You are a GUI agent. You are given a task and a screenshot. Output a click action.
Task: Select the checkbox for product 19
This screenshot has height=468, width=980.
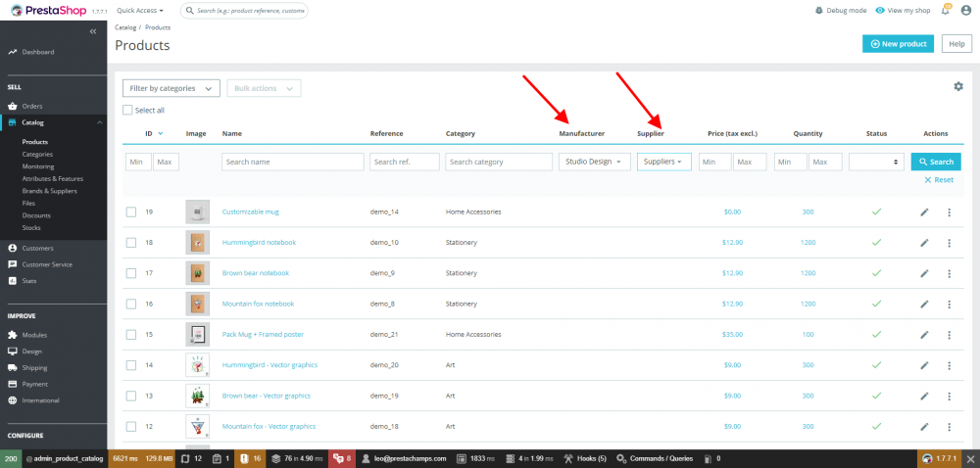(131, 212)
